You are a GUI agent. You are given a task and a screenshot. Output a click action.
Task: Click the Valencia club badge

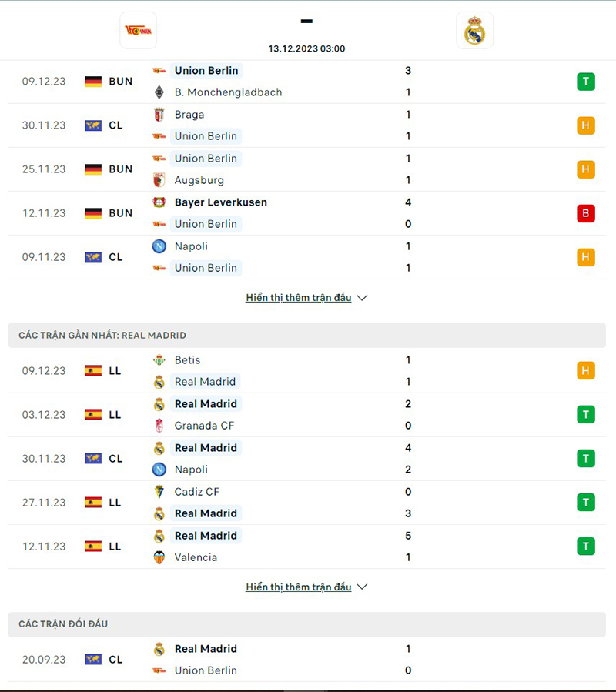tap(159, 557)
